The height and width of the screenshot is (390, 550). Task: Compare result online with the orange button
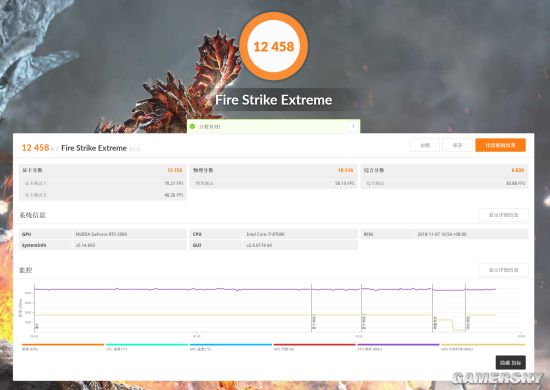(x=501, y=145)
